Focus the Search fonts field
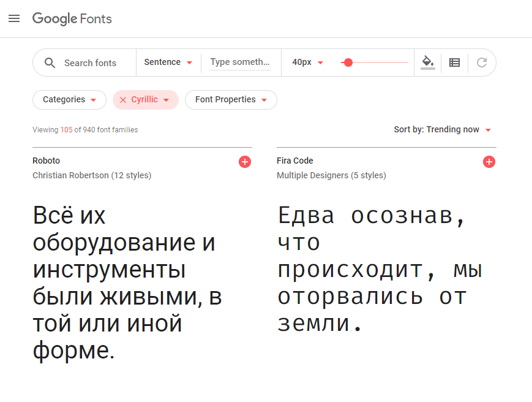The image size is (532, 402). tap(90, 63)
